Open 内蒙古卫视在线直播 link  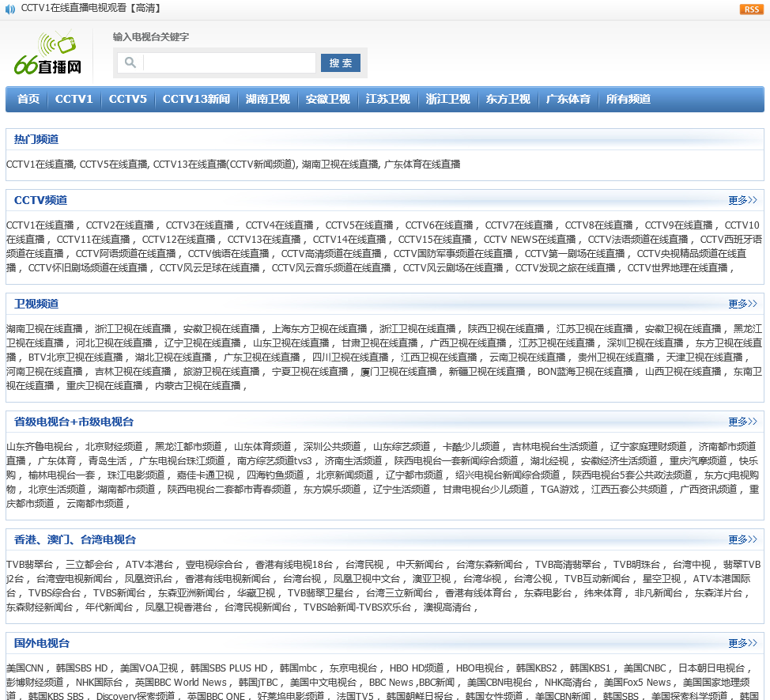198,386
